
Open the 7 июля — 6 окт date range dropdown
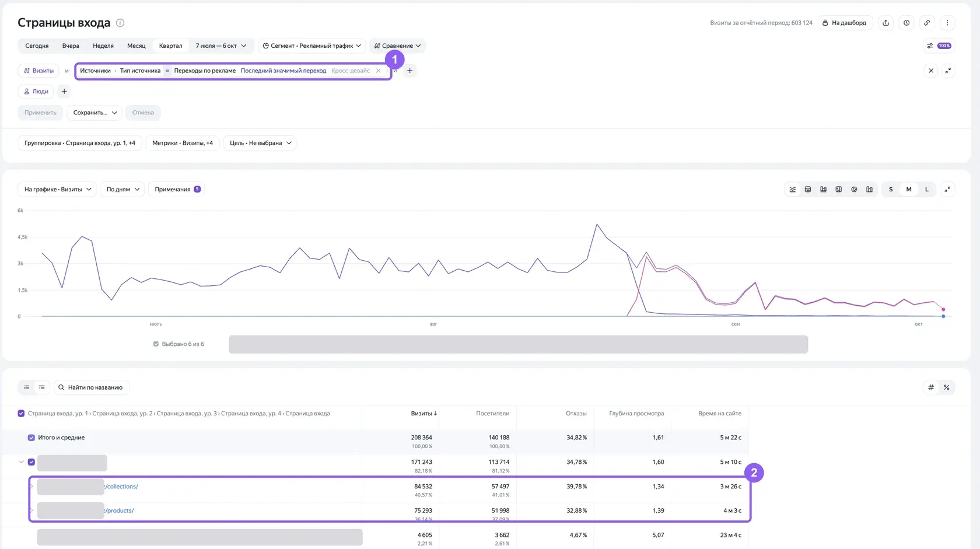[x=220, y=46]
